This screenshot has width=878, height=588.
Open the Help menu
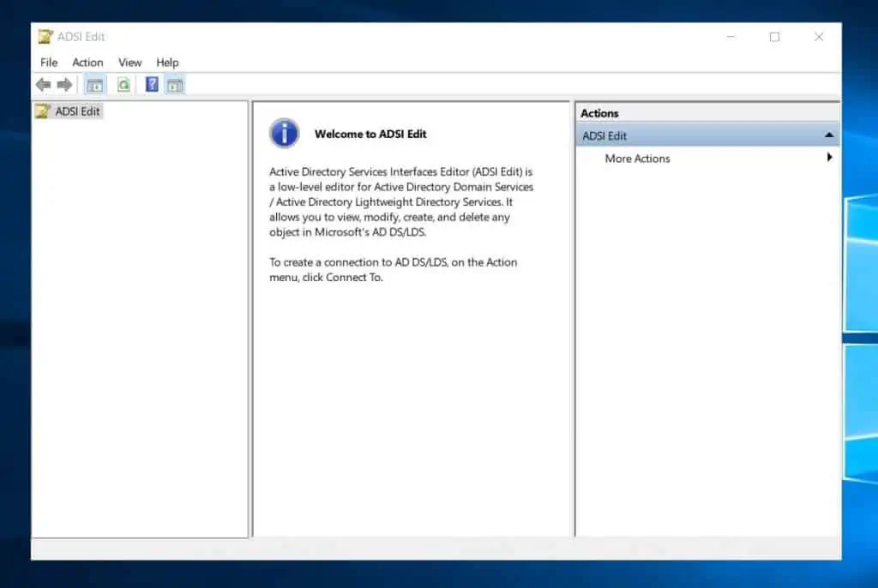pyautogui.click(x=167, y=63)
